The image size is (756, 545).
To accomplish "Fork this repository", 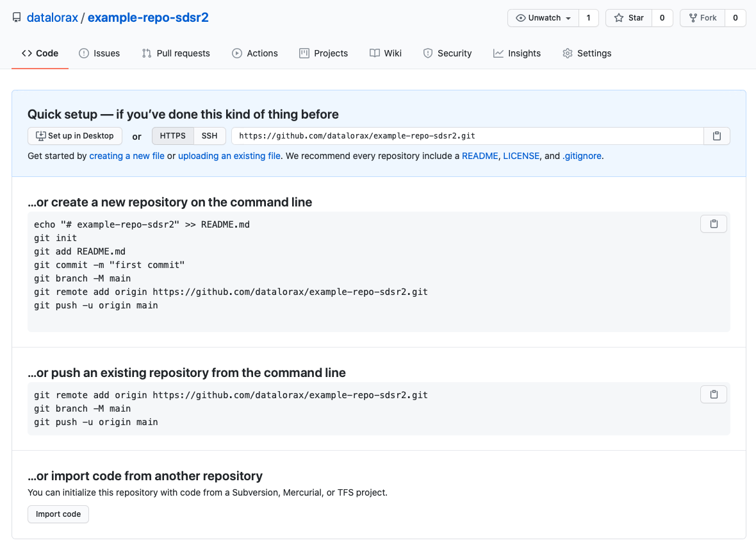I will (x=702, y=18).
